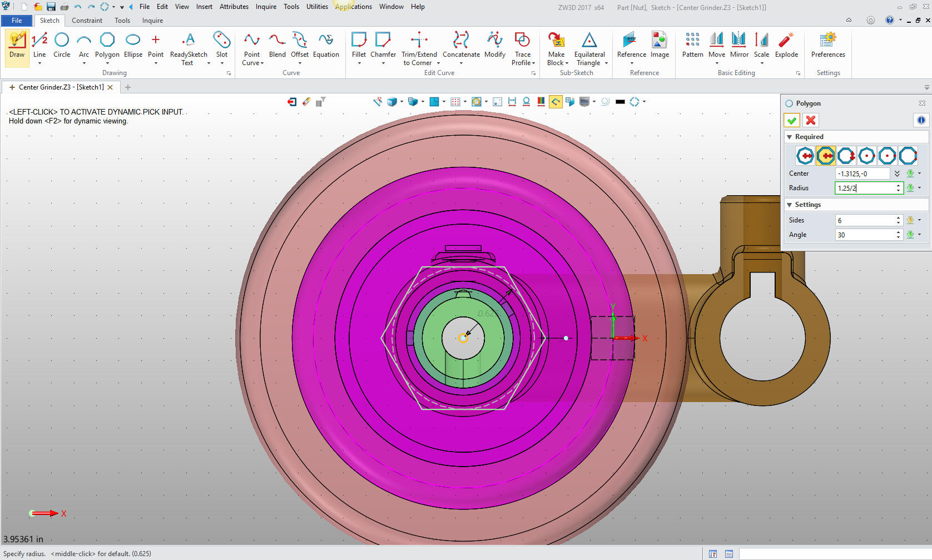Collapse the Settings section

point(789,205)
